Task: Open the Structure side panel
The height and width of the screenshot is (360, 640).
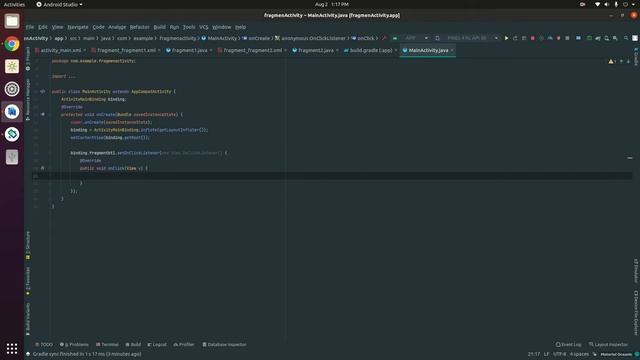Action: [28, 245]
